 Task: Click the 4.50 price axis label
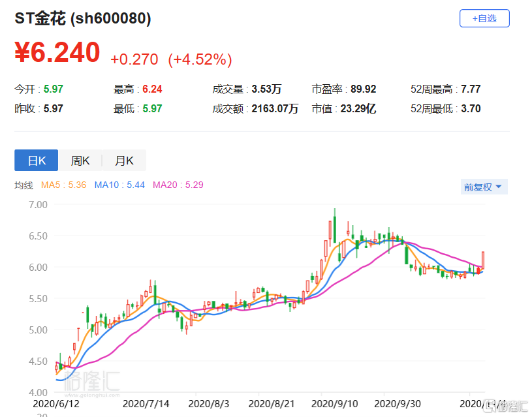[x=38, y=362]
